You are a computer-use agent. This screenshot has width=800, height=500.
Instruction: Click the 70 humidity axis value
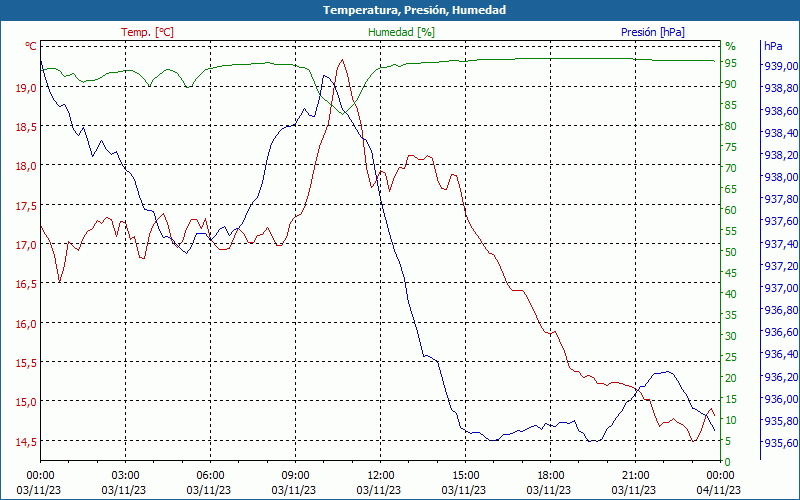731,168
